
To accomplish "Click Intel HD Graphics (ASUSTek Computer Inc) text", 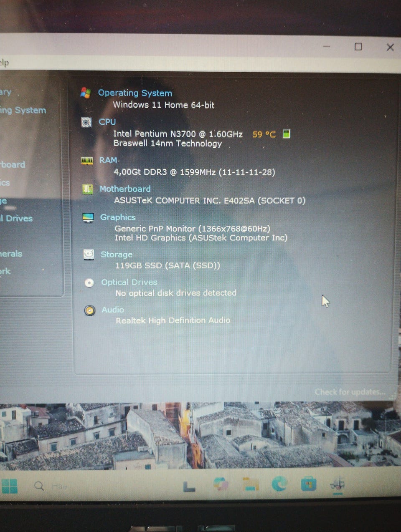I will tap(201, 238).
